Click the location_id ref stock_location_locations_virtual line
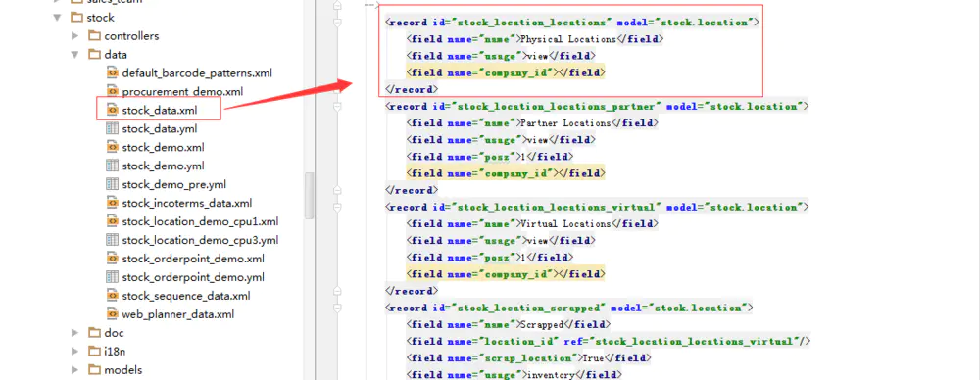This screenshot has width=980, height=380. point(609,341)
